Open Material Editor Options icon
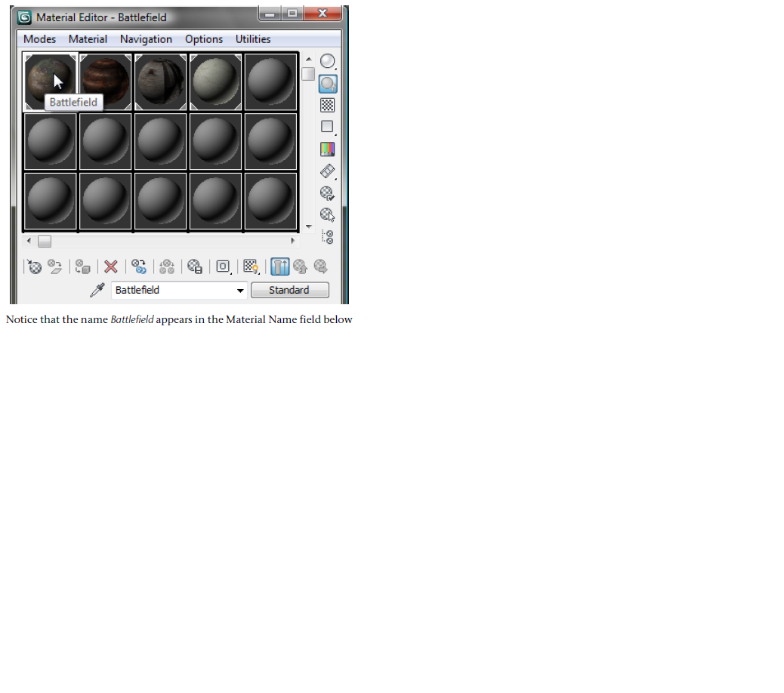The height and width of the screenshot is (693, 784). [328, 192]
